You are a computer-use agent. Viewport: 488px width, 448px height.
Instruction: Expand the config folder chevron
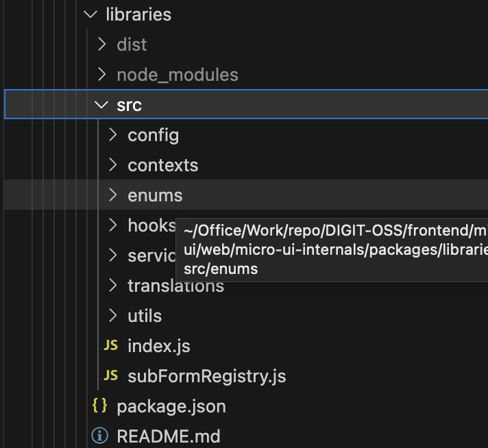pos(112,135)
